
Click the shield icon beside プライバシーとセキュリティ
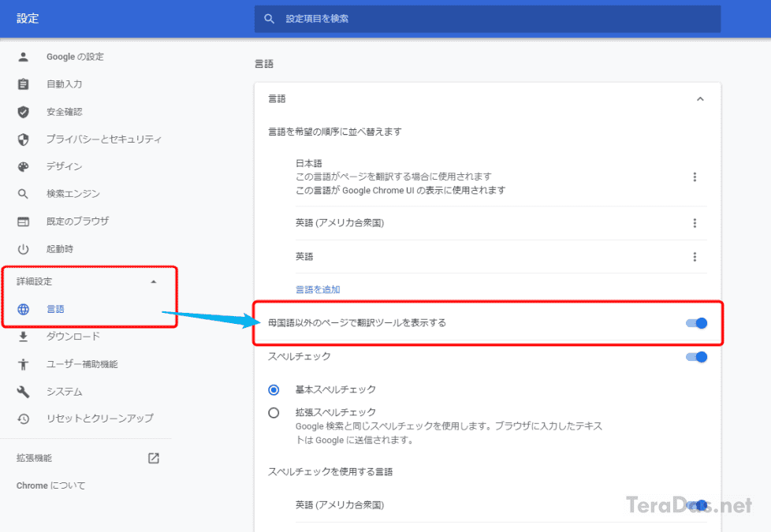click(x=23, y=140)
